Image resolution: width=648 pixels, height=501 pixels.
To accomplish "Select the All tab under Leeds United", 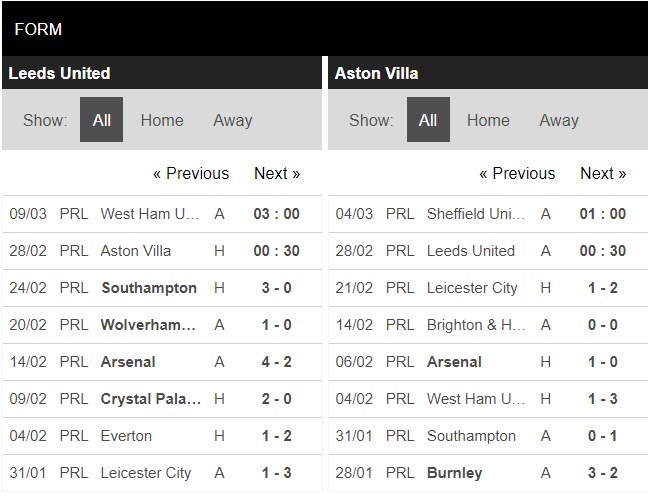I will pos(101,120).
